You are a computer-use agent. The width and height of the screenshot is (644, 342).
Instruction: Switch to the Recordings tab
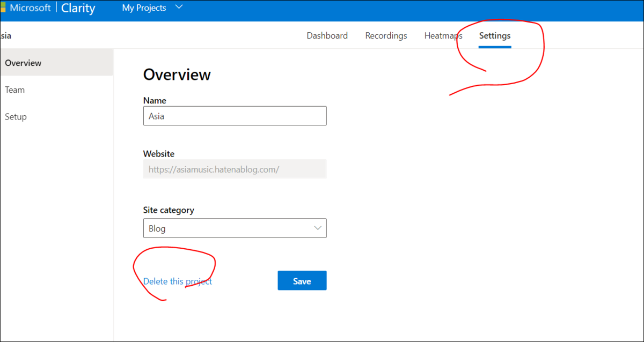point(386,35)
